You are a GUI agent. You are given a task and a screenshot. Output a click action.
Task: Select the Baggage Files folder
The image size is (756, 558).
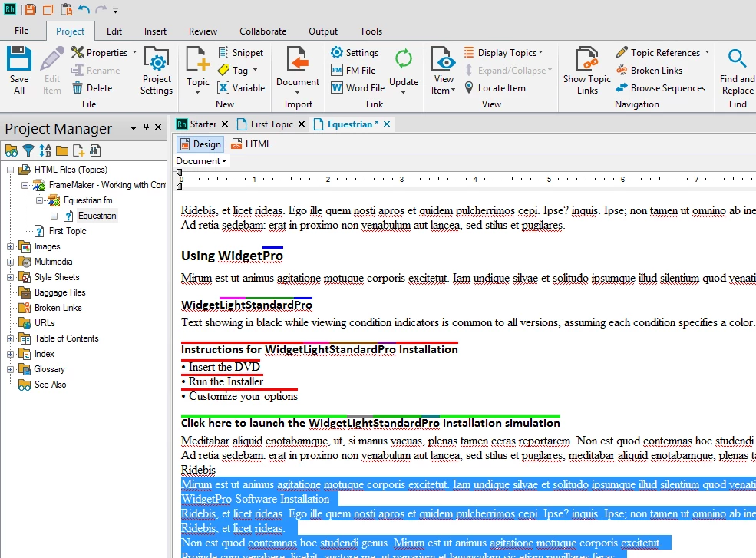[60, 292]
